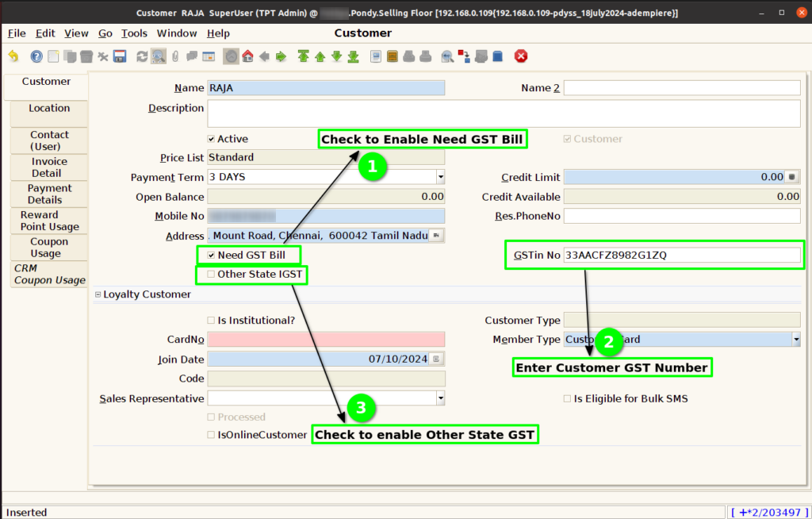812x519 pixels.
Task: Open Help from the toolbar question-mark icon
Action: coord(36,56)
